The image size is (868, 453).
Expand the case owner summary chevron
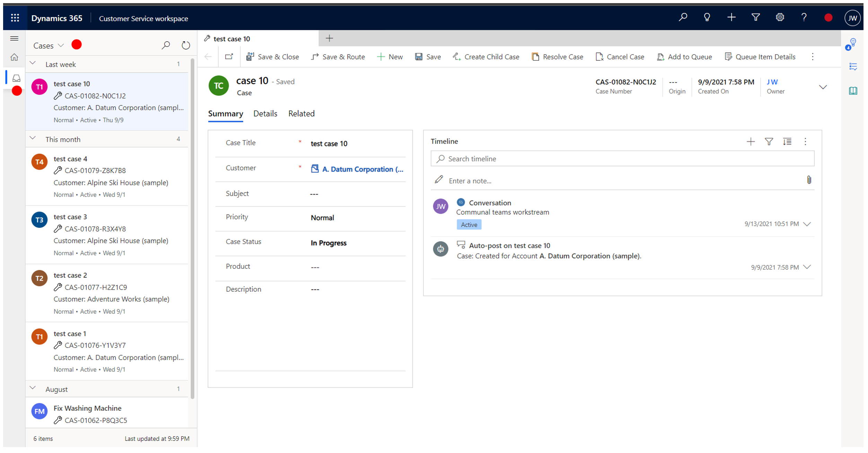pyautogui.click(x=822, y=87)
